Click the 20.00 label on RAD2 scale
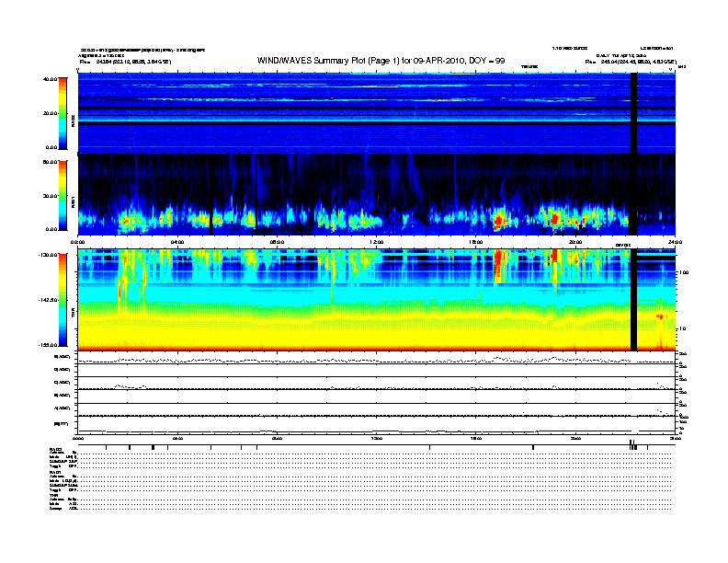The image size is (728, 563). [50, 113]
